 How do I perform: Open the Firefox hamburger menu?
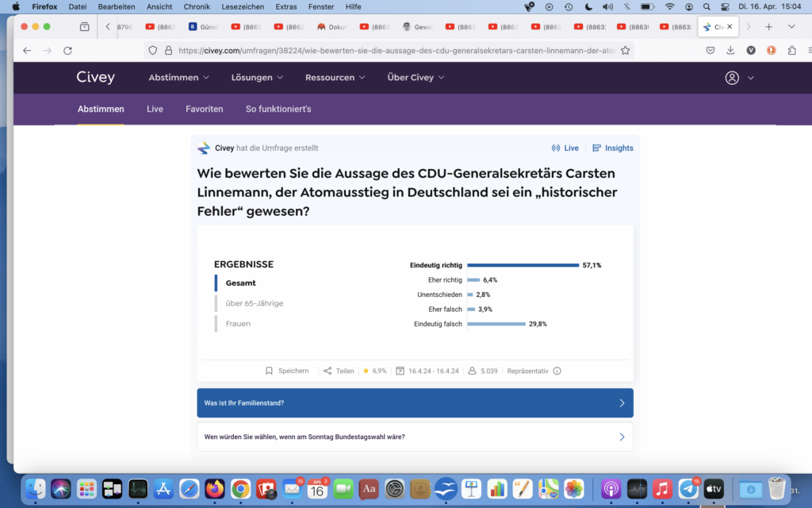click(791, 50)
